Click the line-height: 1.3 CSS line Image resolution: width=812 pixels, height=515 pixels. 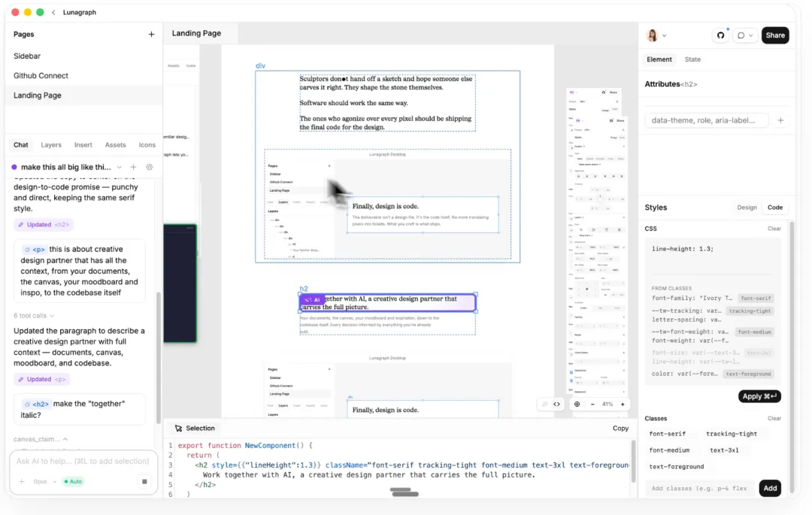tap(683, 249)
